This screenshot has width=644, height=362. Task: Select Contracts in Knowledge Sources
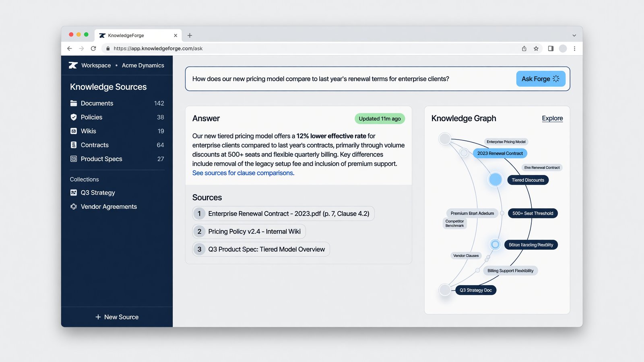tap(117, 145)
